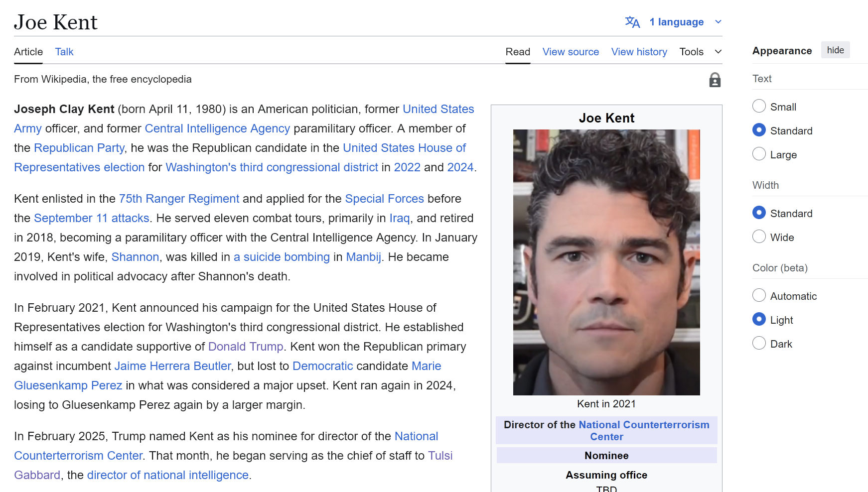Click the page protection padlock icon
The width and height of the screenshot is (868, 492).
coord(715,80)
